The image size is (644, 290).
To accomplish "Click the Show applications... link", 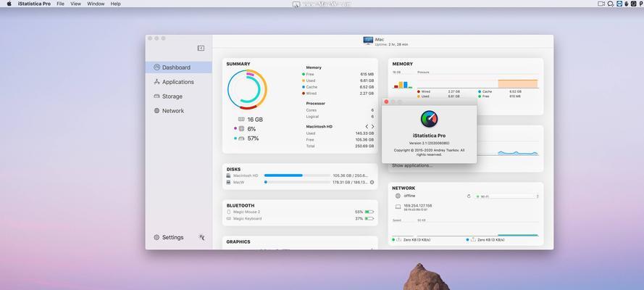I will point(412,165).
